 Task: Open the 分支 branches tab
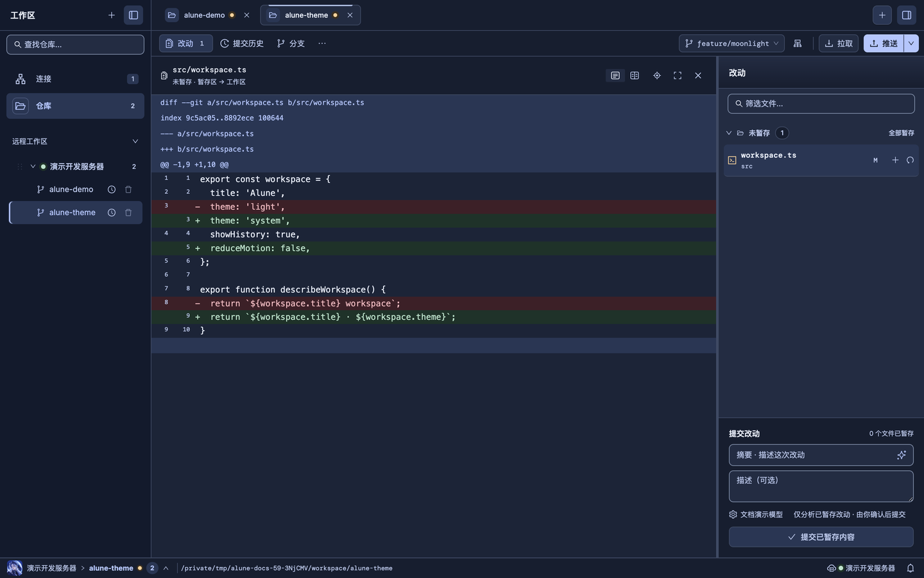(x=291, y=44)
